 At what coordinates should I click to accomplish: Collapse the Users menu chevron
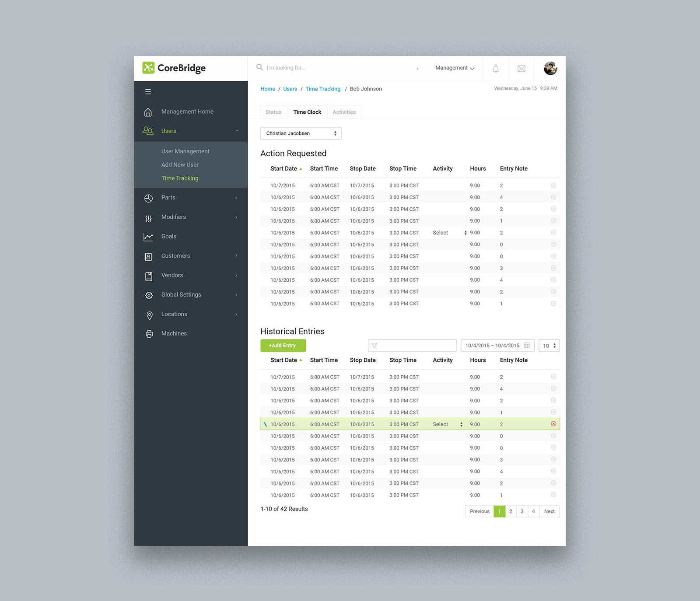pyautogui.click(x=237, y=131)
